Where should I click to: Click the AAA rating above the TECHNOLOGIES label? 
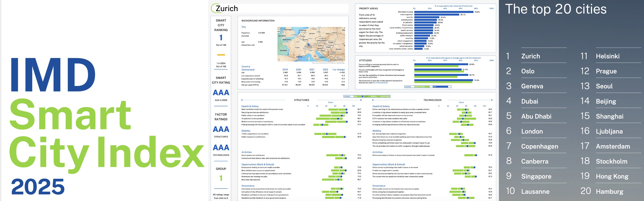pyautogui.click(x=221, y=147)
